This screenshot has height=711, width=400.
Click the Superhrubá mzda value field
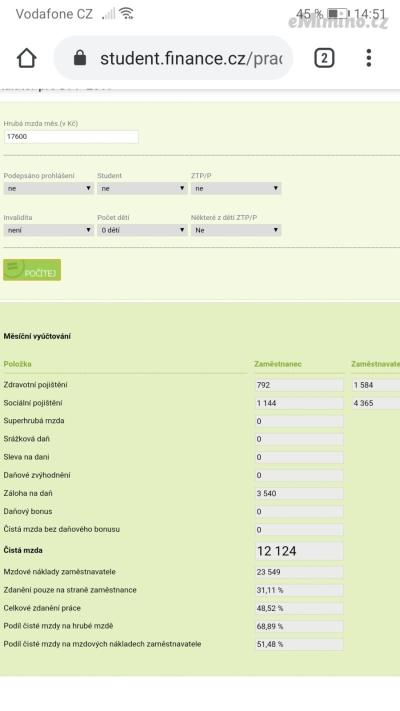point(299,421)
